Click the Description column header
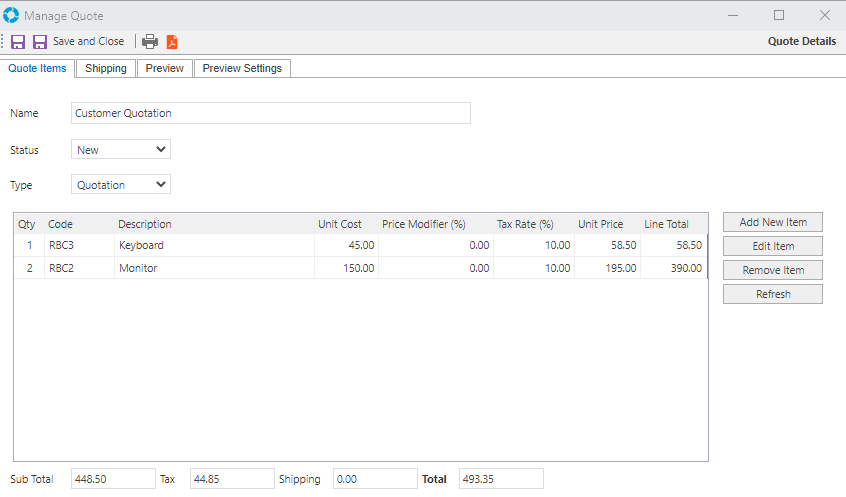Screen dimensions: 846x497 pos(145,224)
